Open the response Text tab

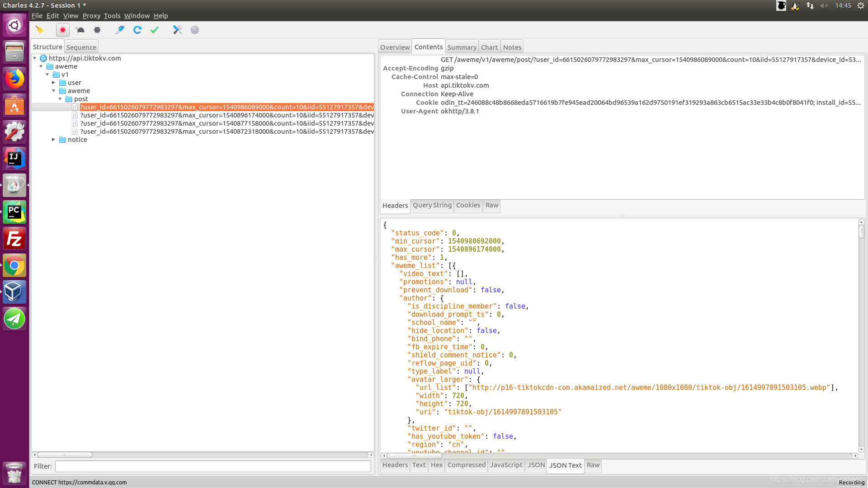pyautogui.click(x=419, y=465)
